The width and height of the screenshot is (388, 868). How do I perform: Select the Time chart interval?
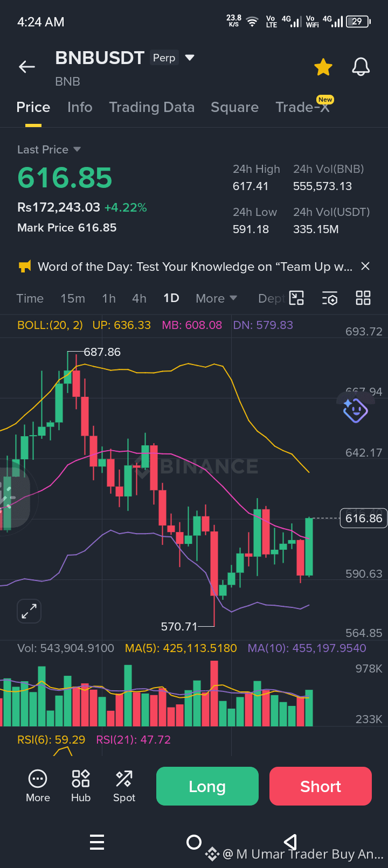(x=30, y=298)
